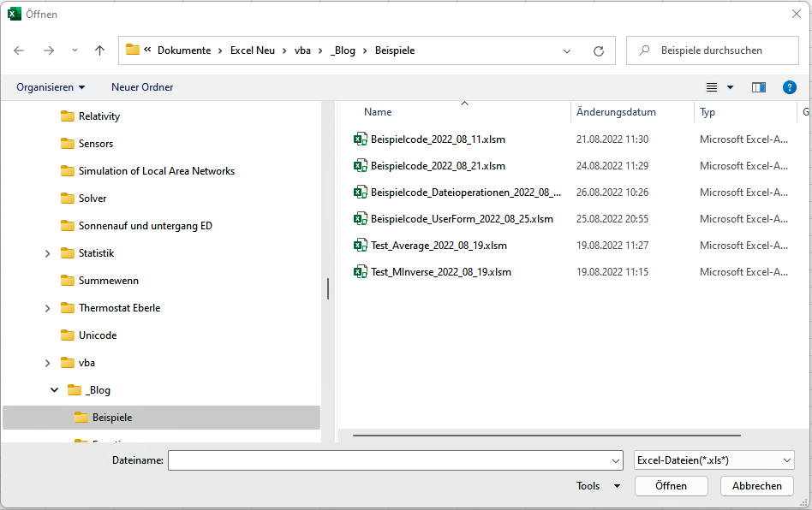Open the Dateiname dropdown arrow
Screen dimensions: 812x510
click(616, 460)
